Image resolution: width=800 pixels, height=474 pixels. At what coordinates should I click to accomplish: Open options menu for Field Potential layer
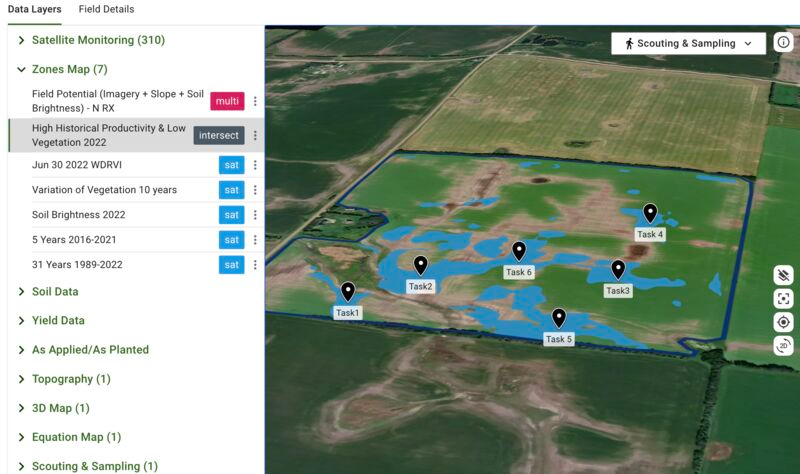[255, 101]
